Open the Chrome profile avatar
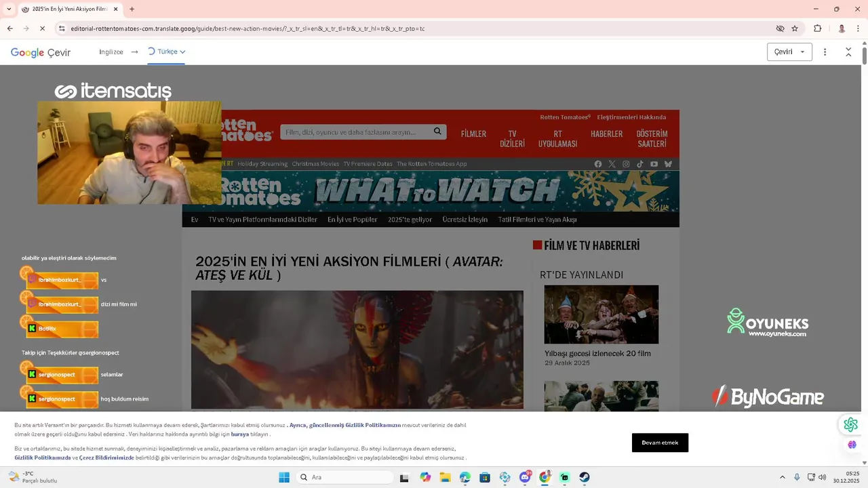 [x=842, y=28]
